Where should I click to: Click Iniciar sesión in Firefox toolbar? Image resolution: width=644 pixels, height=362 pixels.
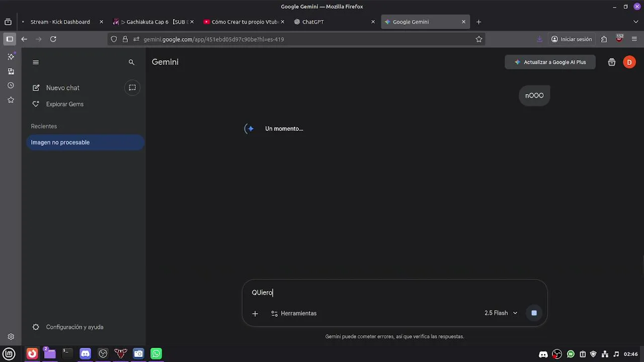pos(572,39)
